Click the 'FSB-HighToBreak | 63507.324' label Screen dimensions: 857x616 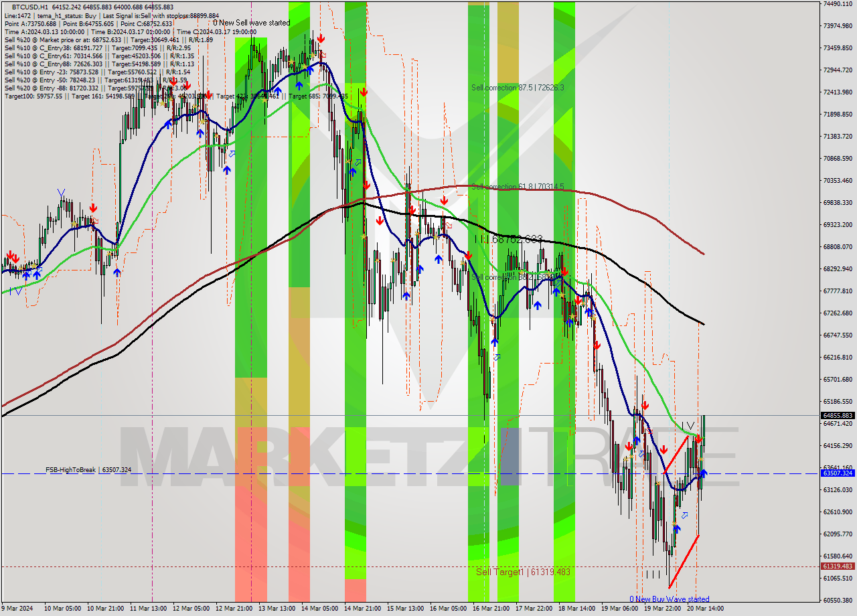click(88, 470)
